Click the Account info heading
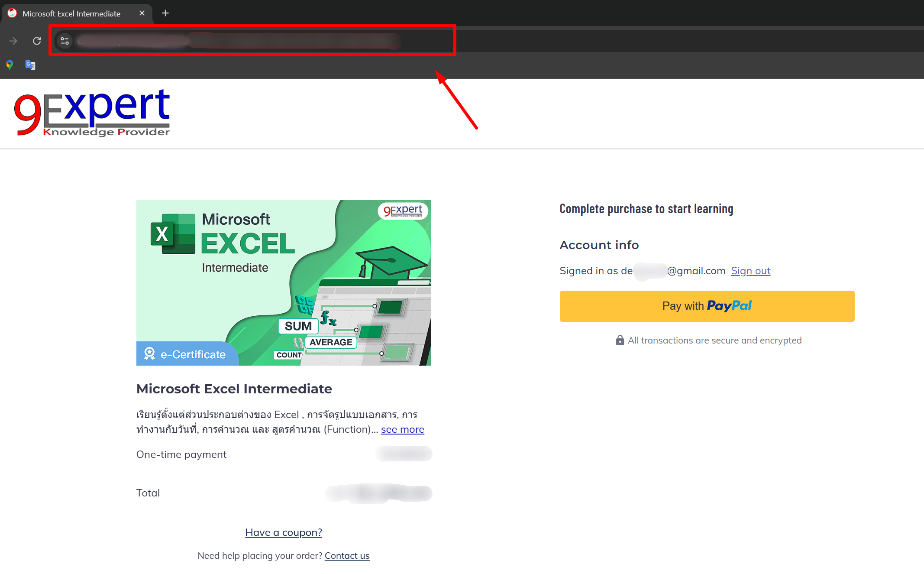The width and height of the screenshot is (924, 574). click(599, 245)
